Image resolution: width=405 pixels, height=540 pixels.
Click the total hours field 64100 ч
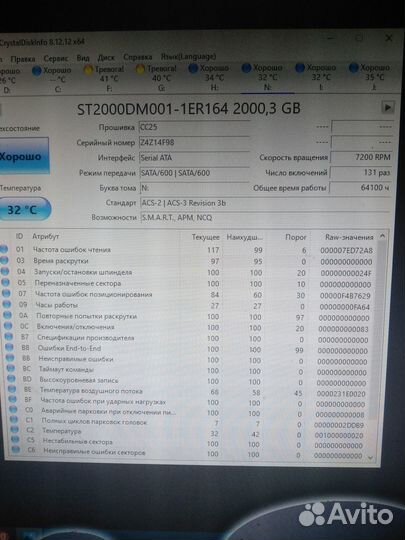[361, 188]
